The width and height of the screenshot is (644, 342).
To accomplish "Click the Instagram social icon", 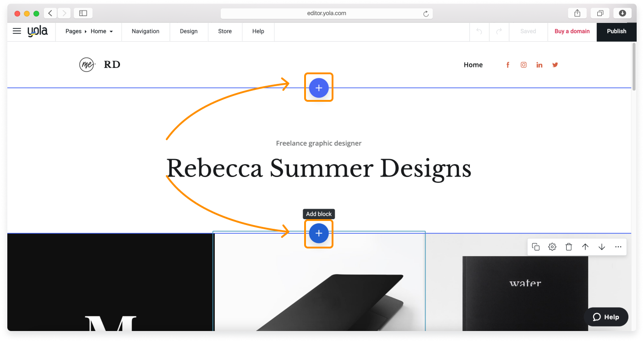I will tap(524, 65).
